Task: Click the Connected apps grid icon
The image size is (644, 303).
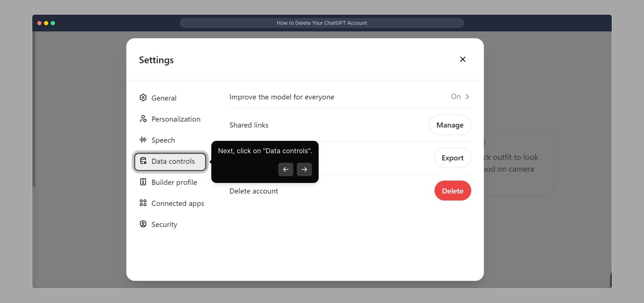Action: click(x=143, y=203)
